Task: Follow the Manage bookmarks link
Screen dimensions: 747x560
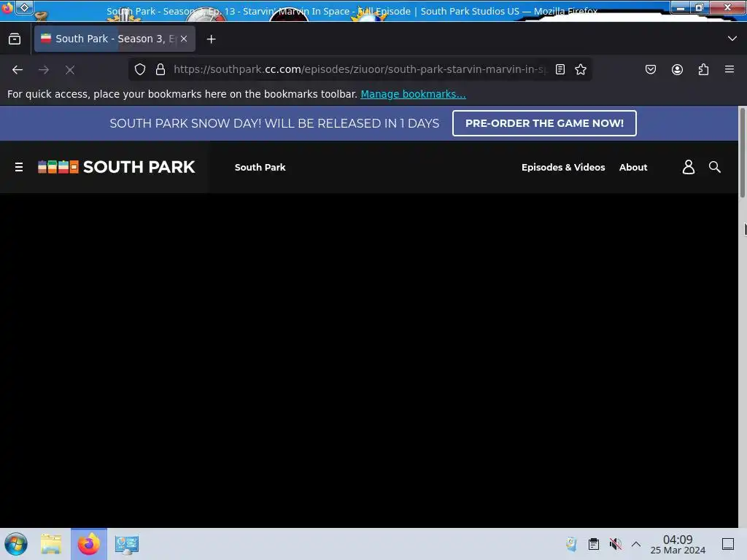Action: click(x=413, y=94)
